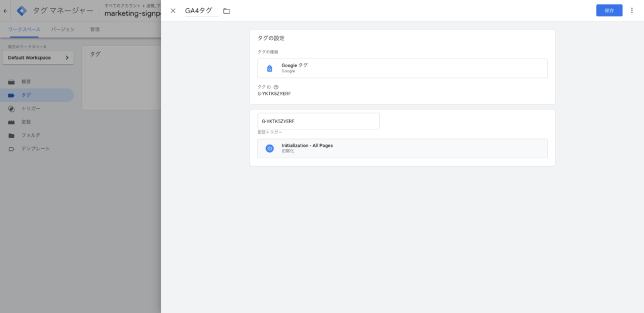The image size is (644, 313).
Task: Open the Initialization - All Pages trigger
Action: tap(402, 148)
